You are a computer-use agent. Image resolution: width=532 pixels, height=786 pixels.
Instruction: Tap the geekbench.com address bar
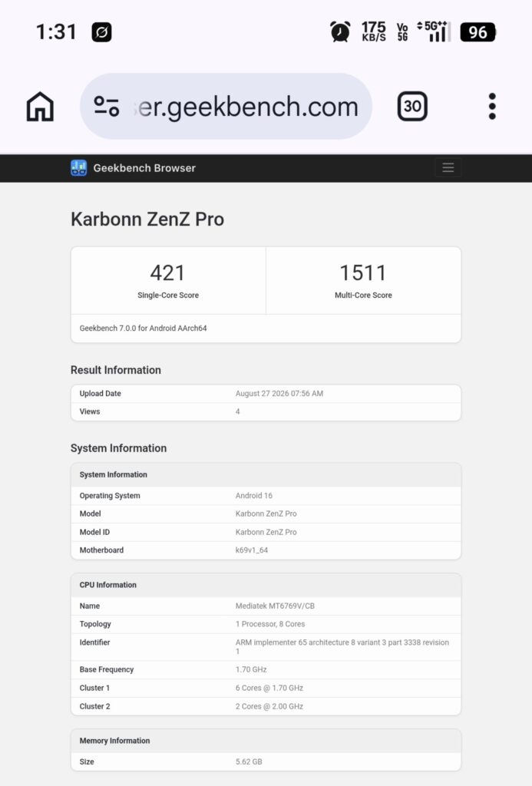(x=226, y=106)
